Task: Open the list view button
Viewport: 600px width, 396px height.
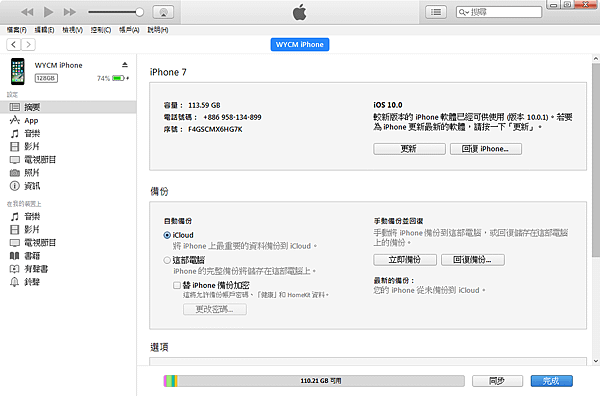Action: [436, 12]
